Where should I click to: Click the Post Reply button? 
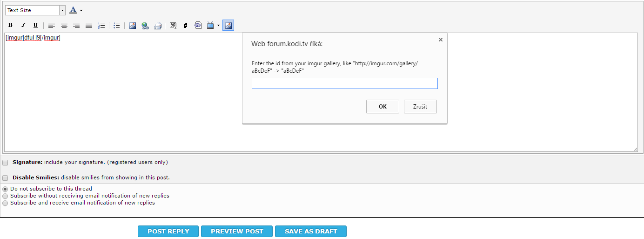tap(168, 232)
